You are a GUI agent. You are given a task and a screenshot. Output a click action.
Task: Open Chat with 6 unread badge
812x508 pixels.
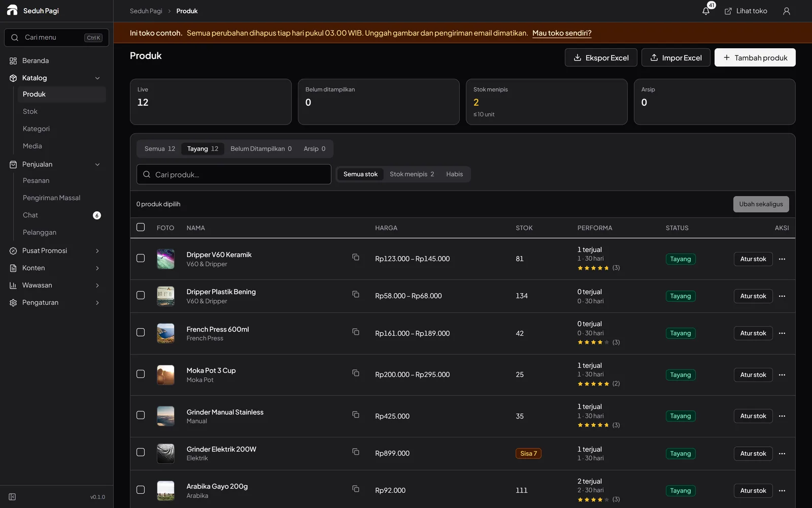point(61,215)
